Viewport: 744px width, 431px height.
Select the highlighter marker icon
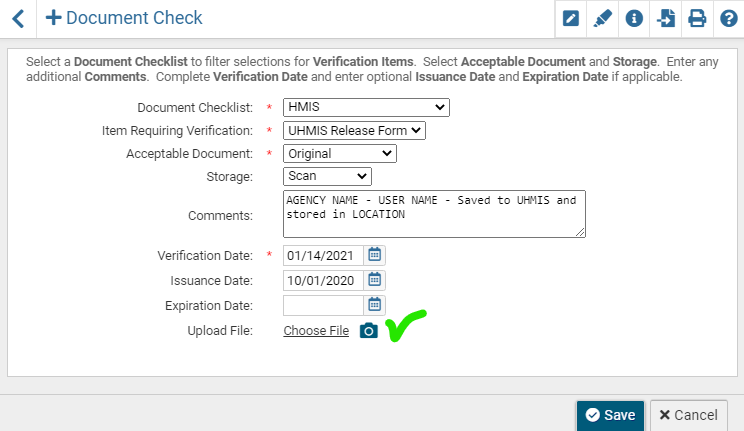click(x=603, y=19)
